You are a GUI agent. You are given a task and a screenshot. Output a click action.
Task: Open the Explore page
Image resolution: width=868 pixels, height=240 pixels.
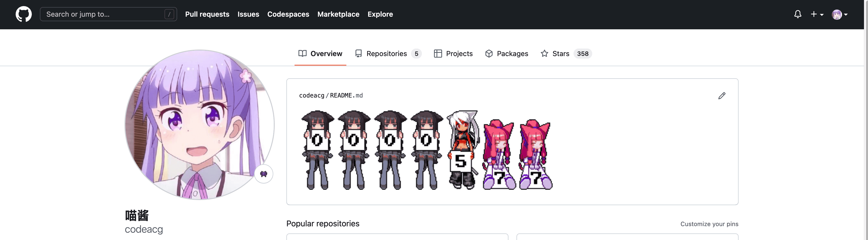(x=380, y=14)
